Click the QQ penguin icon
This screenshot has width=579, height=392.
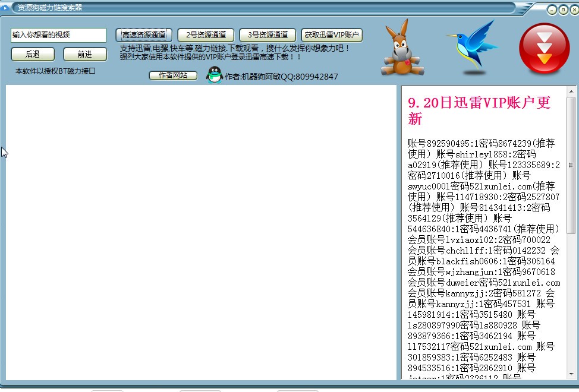click(214, 75)
